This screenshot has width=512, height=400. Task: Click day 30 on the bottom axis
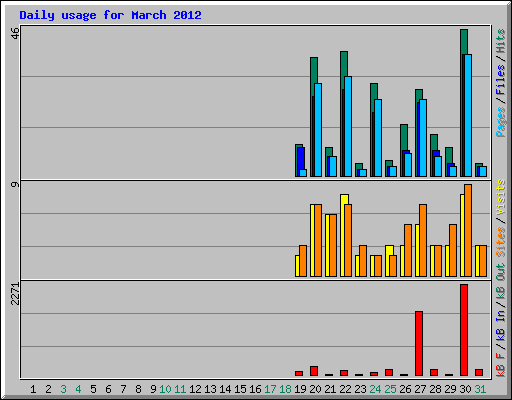465,389
